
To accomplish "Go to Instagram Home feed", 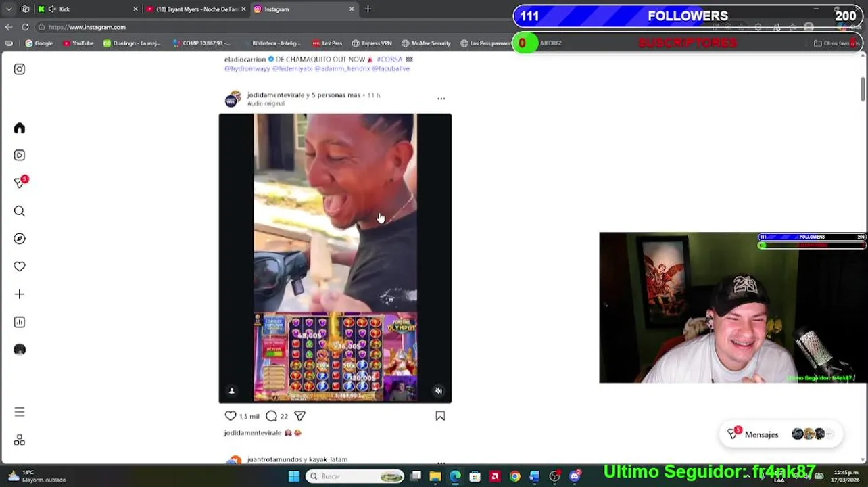I will [x=20, y=128].
